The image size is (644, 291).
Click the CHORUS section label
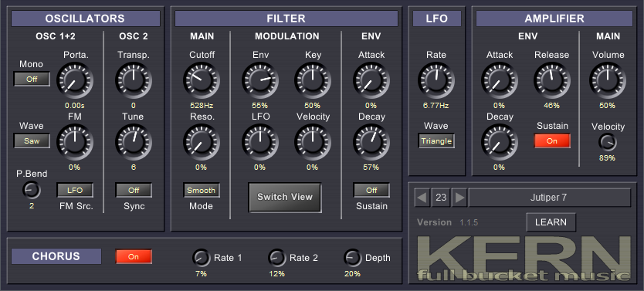point(56,256)
